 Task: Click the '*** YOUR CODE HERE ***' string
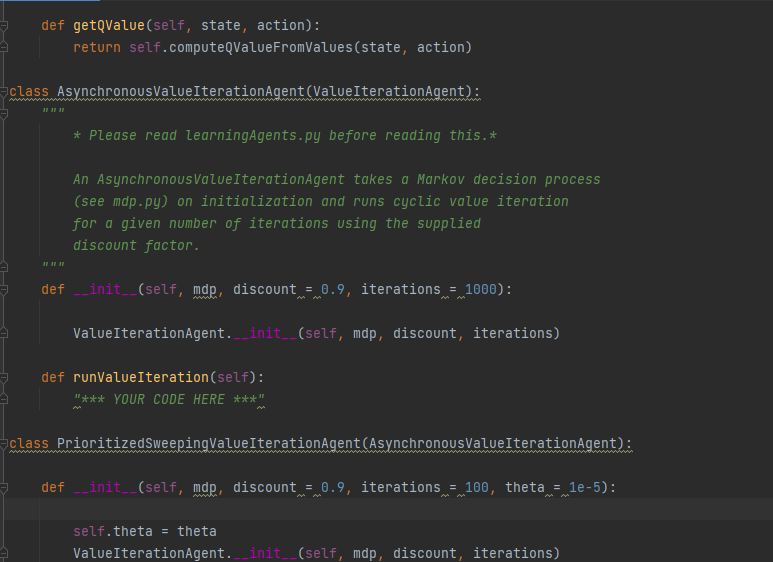tap(169, 399)
